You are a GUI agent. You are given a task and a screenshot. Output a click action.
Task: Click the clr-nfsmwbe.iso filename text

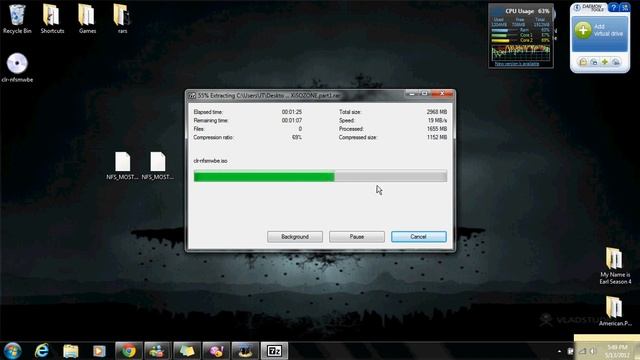[210, 161]
